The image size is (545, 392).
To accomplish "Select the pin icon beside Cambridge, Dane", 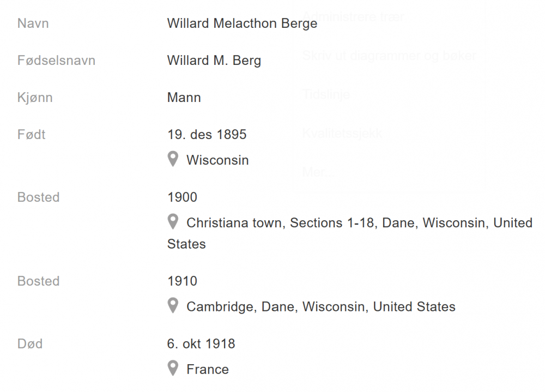I will [173, 306].
